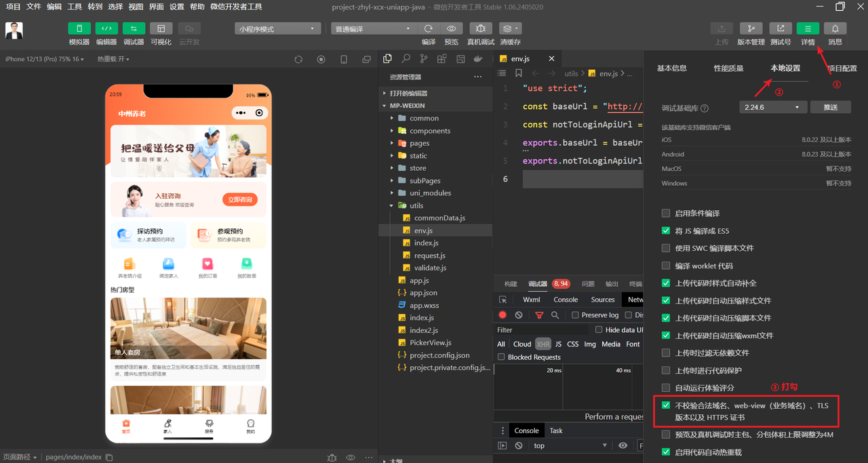The height and width of the screenshot is (463, 868).
Task: Open 版本管理 version control
Action: [751, 28]
